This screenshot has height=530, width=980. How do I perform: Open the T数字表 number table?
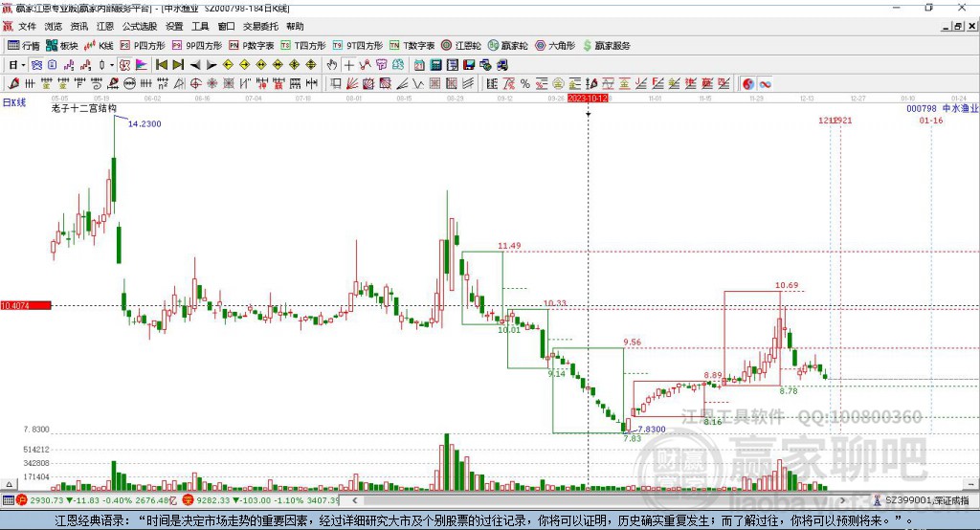412,46
